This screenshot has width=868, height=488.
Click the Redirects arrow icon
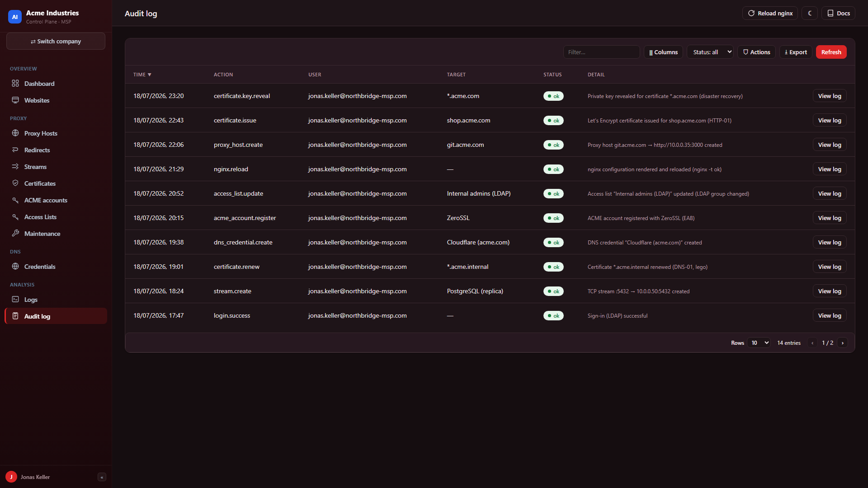click(15, 150)
